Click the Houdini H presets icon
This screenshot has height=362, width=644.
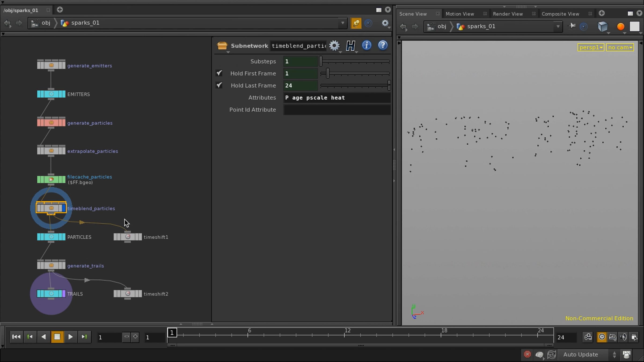click(x=350, y=46)
